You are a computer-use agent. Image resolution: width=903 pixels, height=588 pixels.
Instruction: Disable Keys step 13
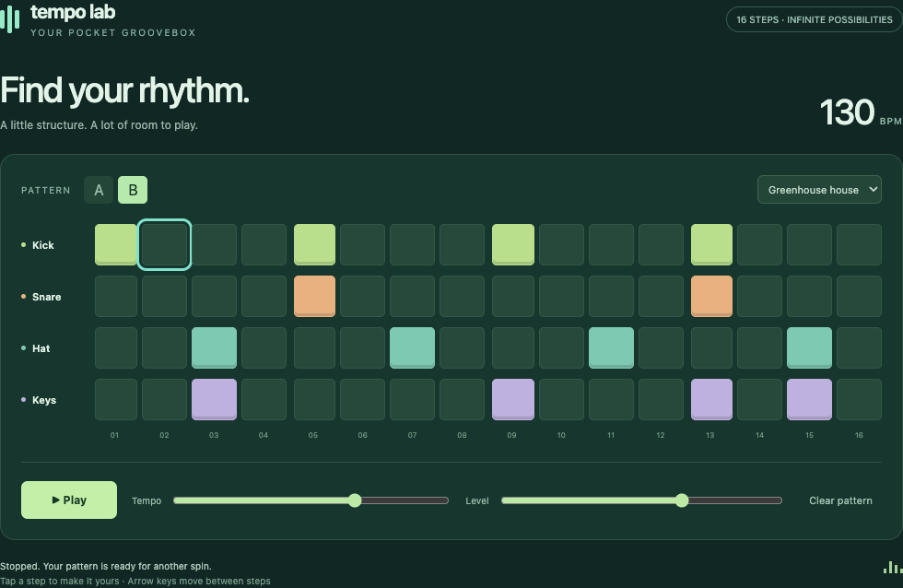[711, 400]
